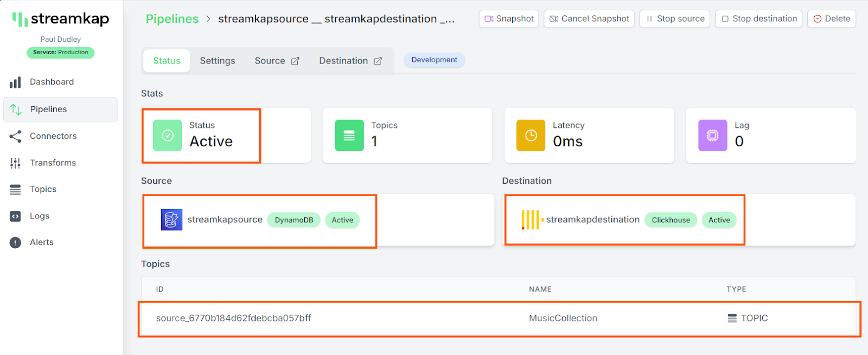Viewport: 868px width, 355px height.
Task: Click the Clickhouse destination logo icon
Action: click(x=532, y=220)
